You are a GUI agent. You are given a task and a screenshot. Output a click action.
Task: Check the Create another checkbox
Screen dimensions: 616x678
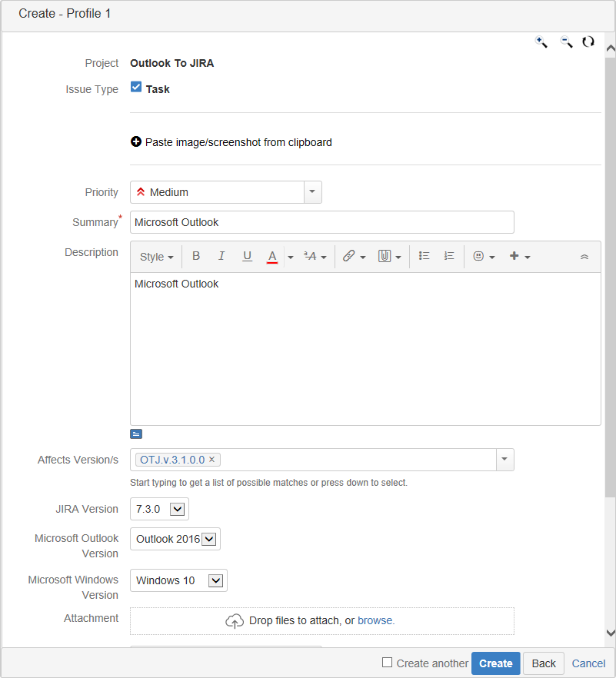tap(387, 663)
